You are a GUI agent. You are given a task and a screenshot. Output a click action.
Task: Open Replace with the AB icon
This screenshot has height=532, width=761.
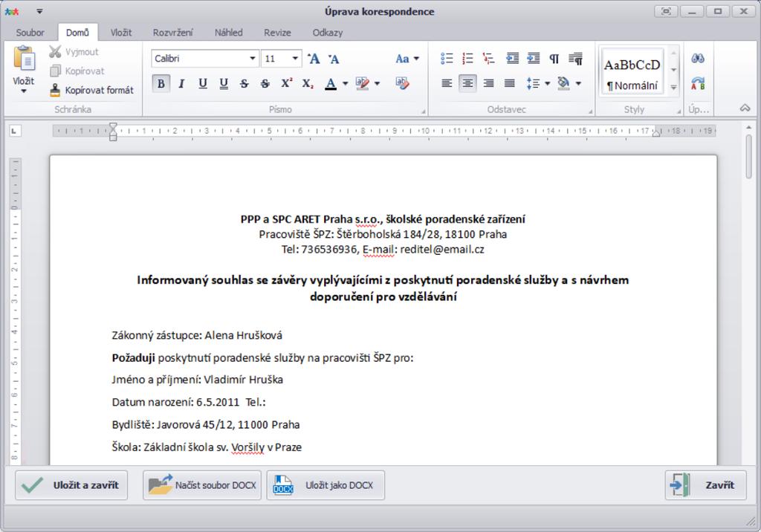pos(698,83)
